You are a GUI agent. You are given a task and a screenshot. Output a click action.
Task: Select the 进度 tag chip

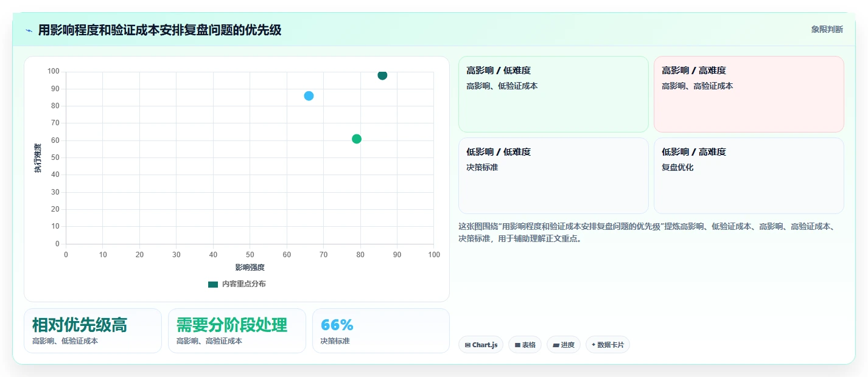click(564, 345)
